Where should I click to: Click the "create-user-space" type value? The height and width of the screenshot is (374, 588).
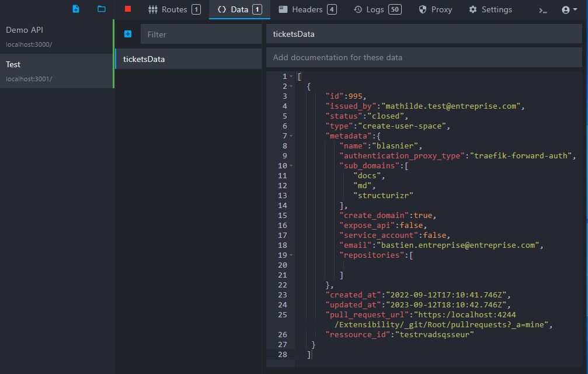[x=402, y=126]
